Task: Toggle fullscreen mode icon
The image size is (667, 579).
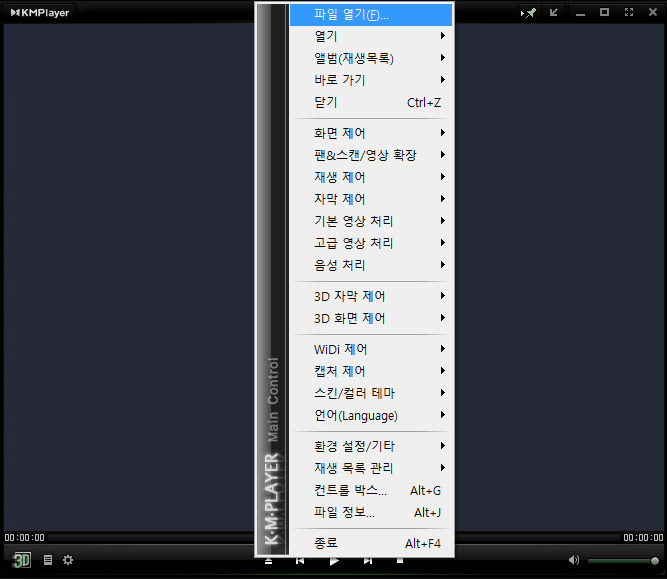Action: tap(629, 12)
